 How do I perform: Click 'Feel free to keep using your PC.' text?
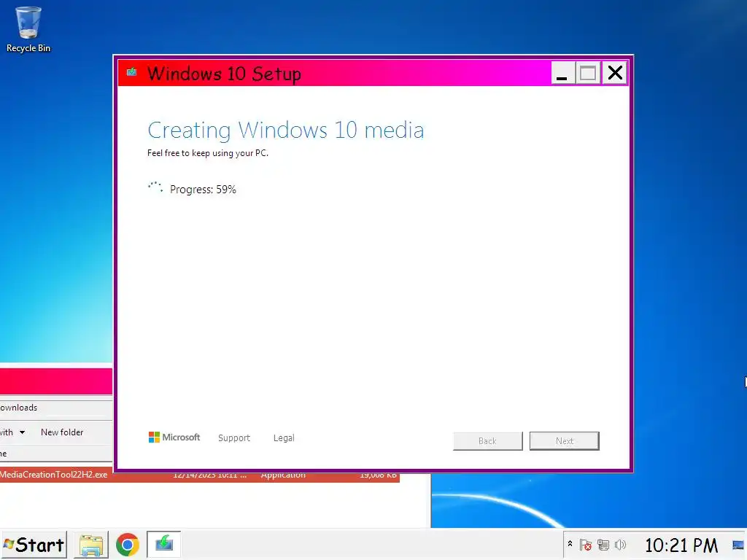208,153
